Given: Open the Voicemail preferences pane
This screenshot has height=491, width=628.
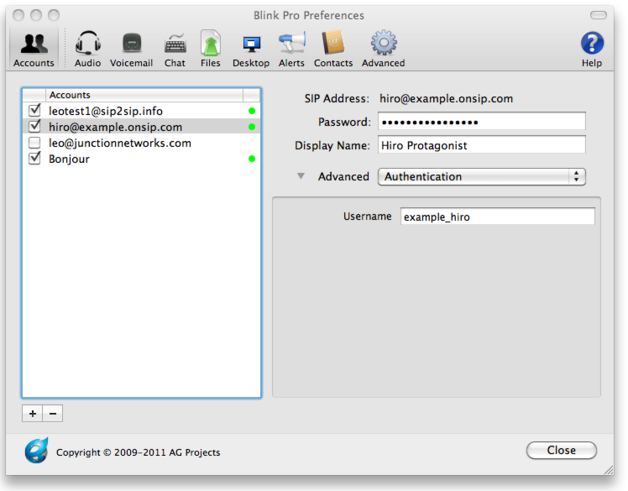Looking at the screenshot, I should point(131,48).
